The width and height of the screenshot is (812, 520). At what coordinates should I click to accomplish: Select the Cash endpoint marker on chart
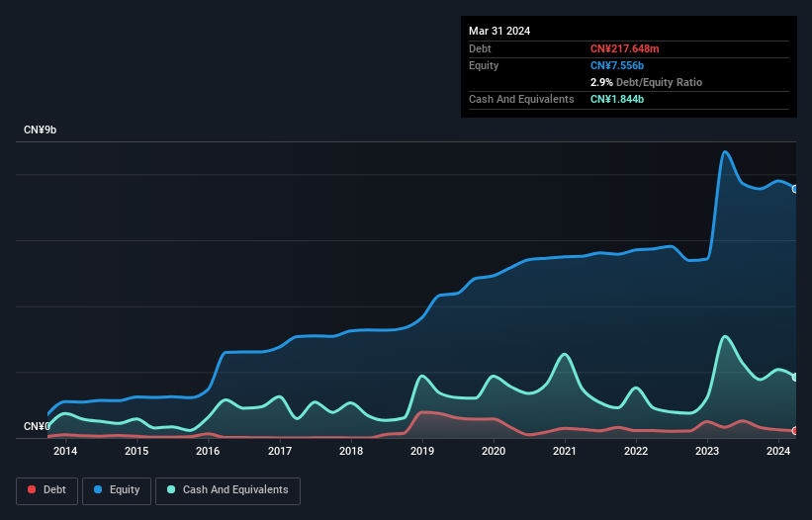pyautogui.click(x=795, y=378)
